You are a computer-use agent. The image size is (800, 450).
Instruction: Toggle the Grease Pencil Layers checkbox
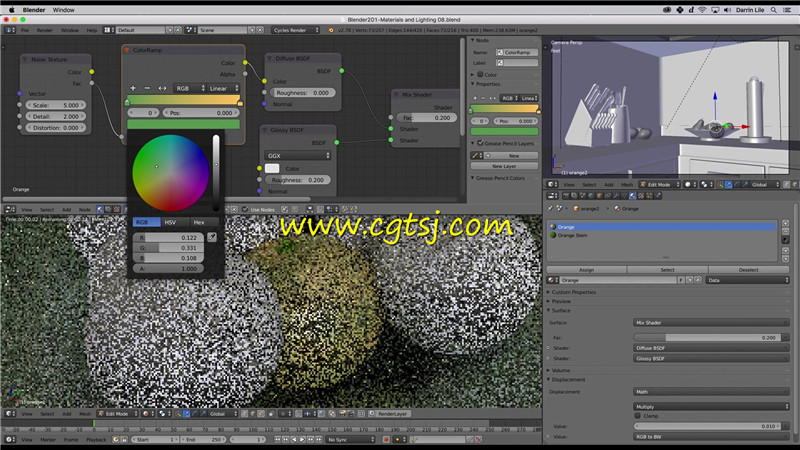coord(480,143)
